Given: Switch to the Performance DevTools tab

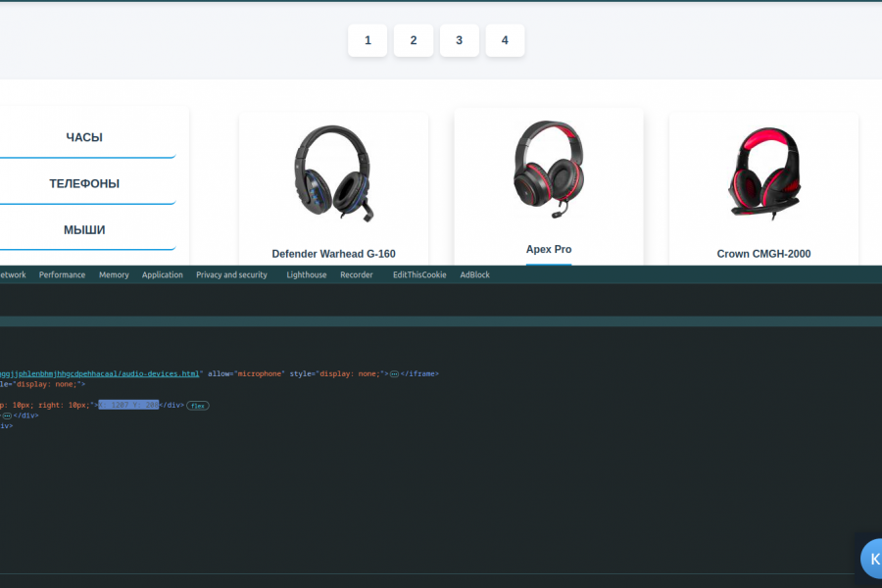Looking at the screenshot, I should tap(62, 274).
